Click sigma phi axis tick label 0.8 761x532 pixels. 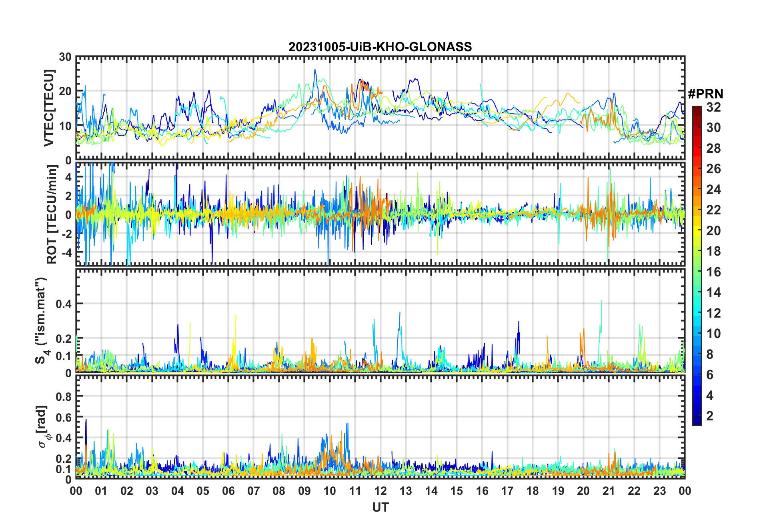pos(63,396)
